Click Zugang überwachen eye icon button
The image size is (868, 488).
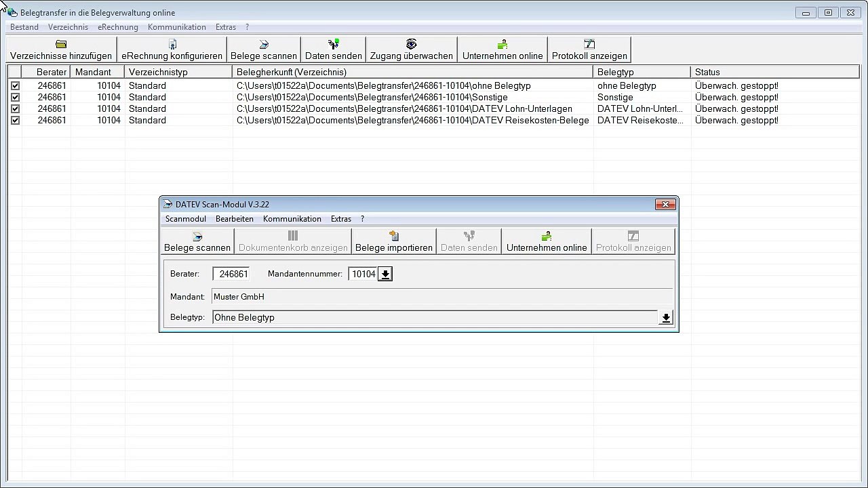pyautogui.click(x=412, y=49)
